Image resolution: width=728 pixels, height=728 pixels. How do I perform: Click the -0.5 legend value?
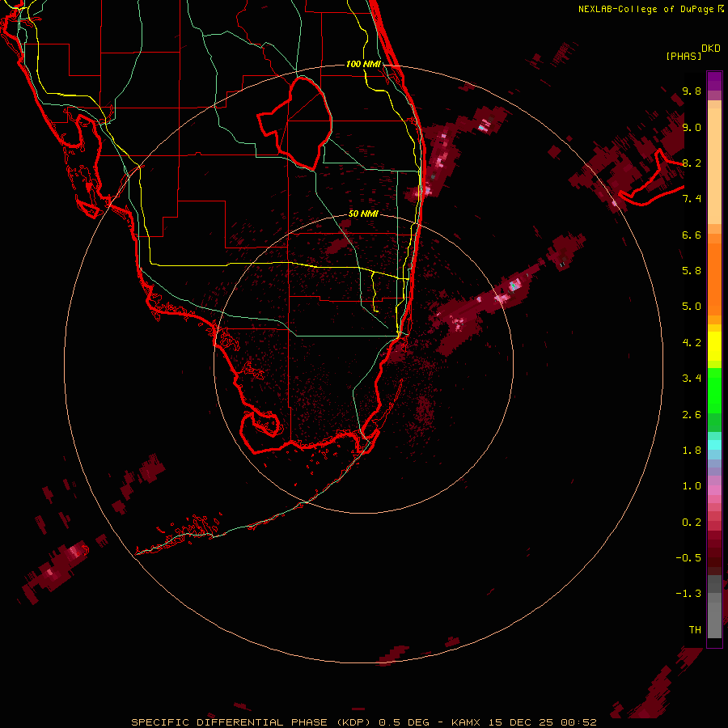coord(688,558)
